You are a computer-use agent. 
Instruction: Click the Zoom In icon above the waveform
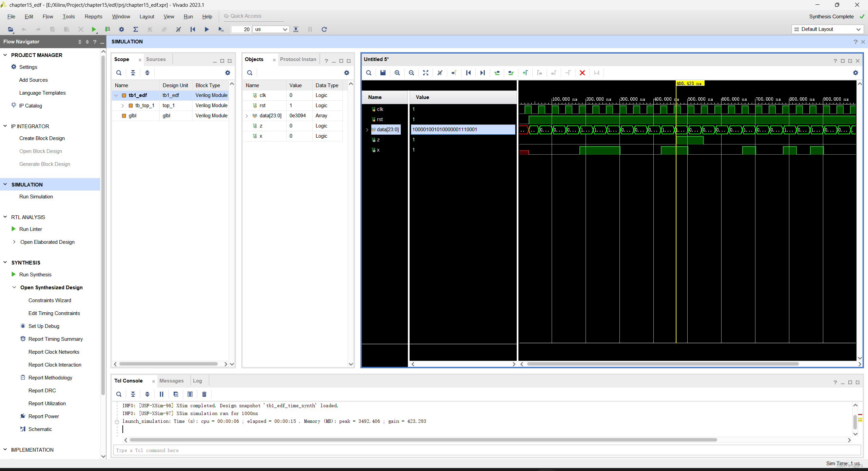pyautogui.click(x=397, y=73)
